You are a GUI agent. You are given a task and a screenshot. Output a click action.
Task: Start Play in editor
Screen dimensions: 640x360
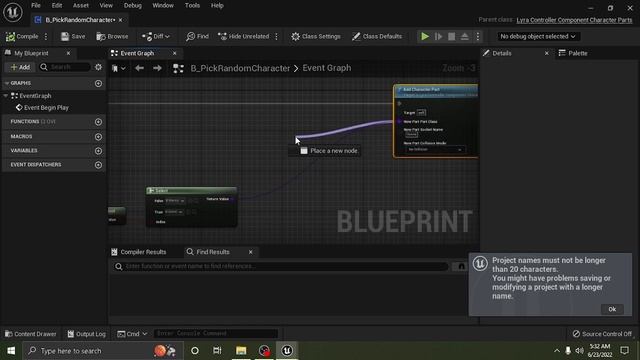click(x=425, y=36)
